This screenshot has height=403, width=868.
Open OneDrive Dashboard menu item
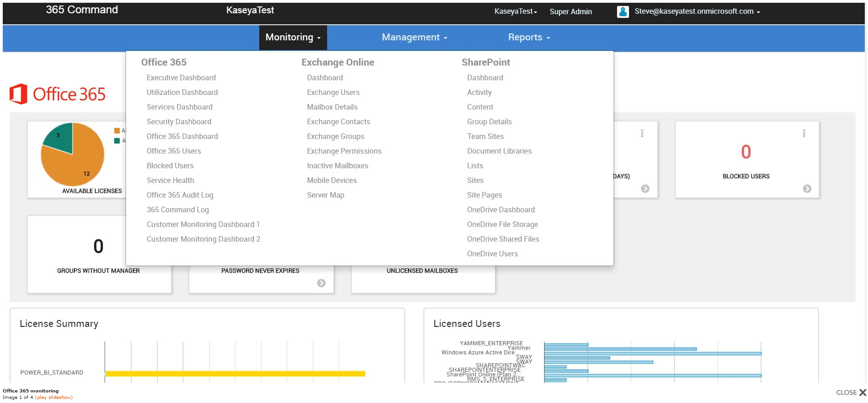(x=501, y=210)
